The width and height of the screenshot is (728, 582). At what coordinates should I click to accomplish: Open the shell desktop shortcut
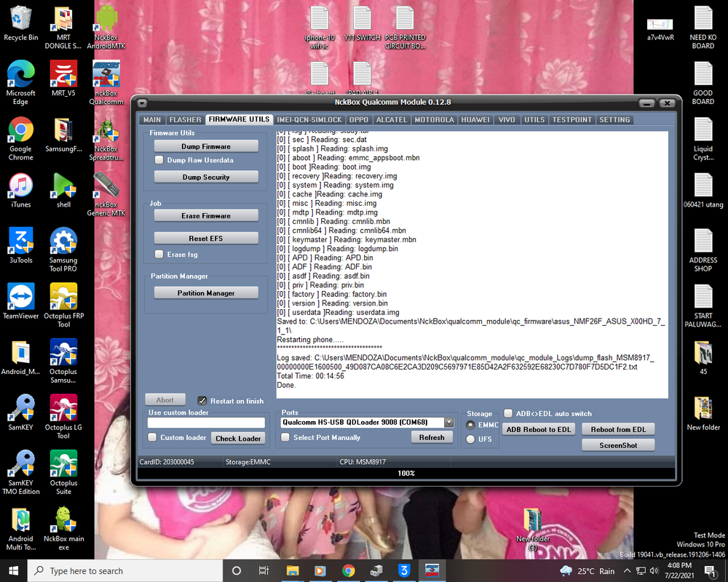click(x=63, y=191)
